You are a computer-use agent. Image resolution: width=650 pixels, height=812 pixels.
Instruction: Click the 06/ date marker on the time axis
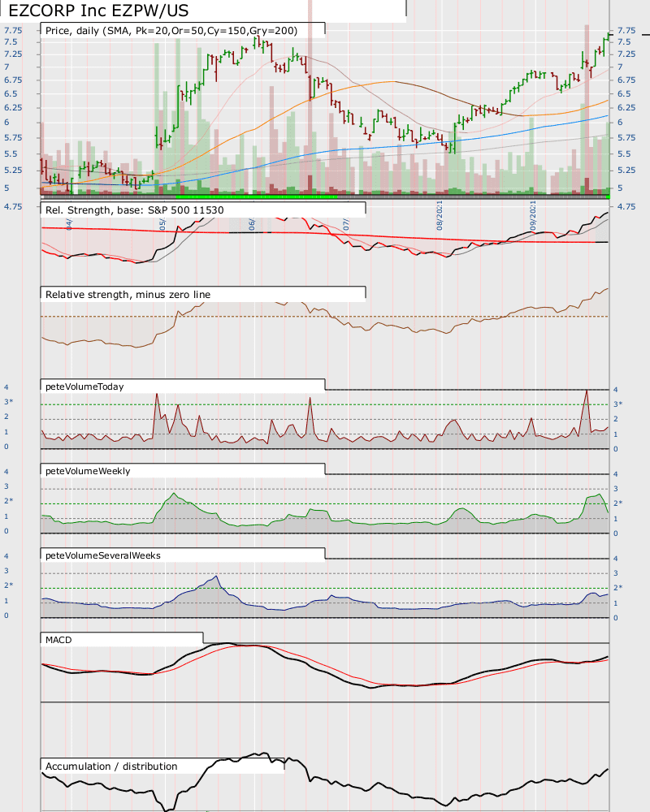(252, 224)
